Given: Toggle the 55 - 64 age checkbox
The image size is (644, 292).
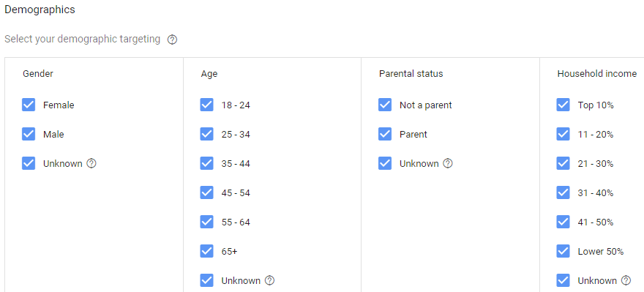Looking at the screenshot, I should [206, 222].
